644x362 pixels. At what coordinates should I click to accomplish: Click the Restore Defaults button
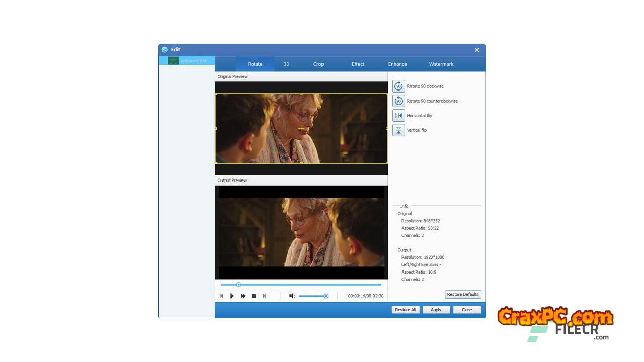pos(463,294)
